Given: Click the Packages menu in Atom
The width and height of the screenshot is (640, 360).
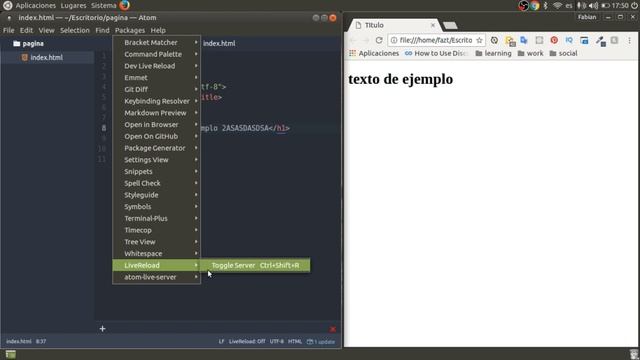Looking at the screenshot, I should (x=130, y=30).
